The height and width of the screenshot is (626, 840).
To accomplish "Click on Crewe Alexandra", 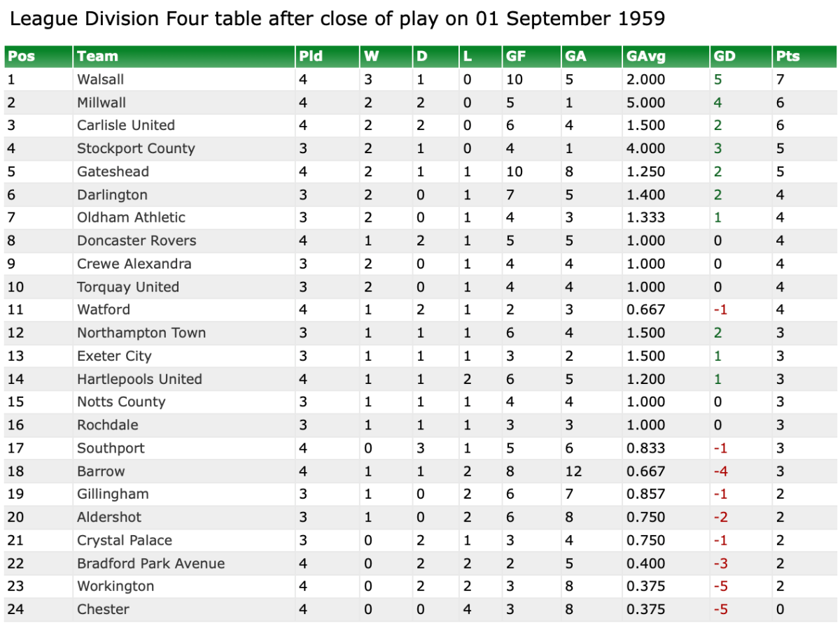I will 134,264.
